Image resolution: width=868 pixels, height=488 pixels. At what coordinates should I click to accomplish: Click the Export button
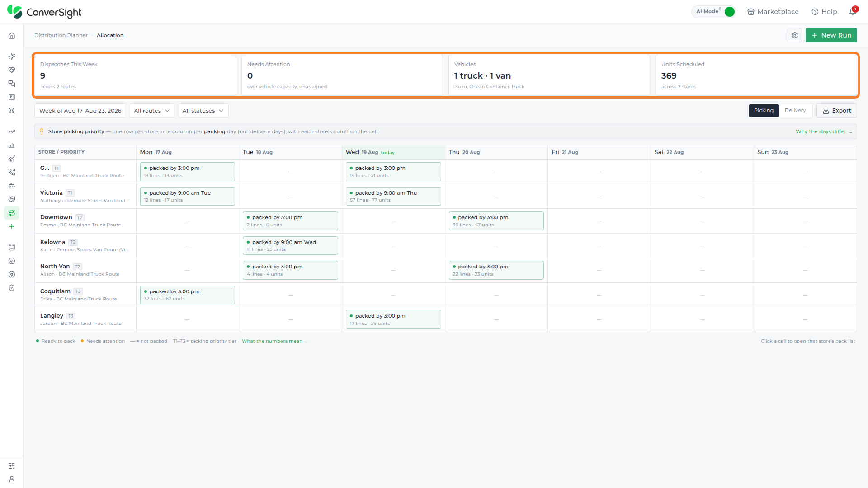[x=836, y=111]
